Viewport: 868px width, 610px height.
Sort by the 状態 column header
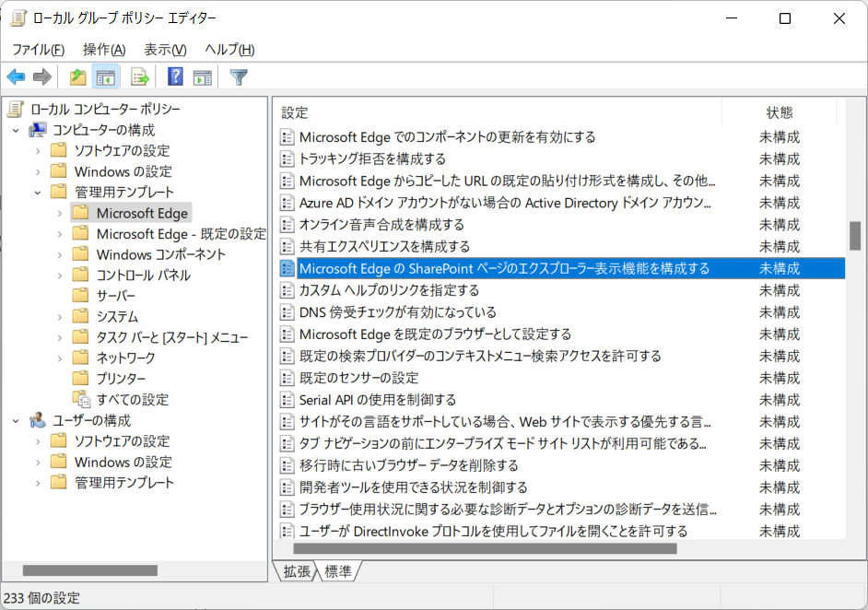(780, 113)
